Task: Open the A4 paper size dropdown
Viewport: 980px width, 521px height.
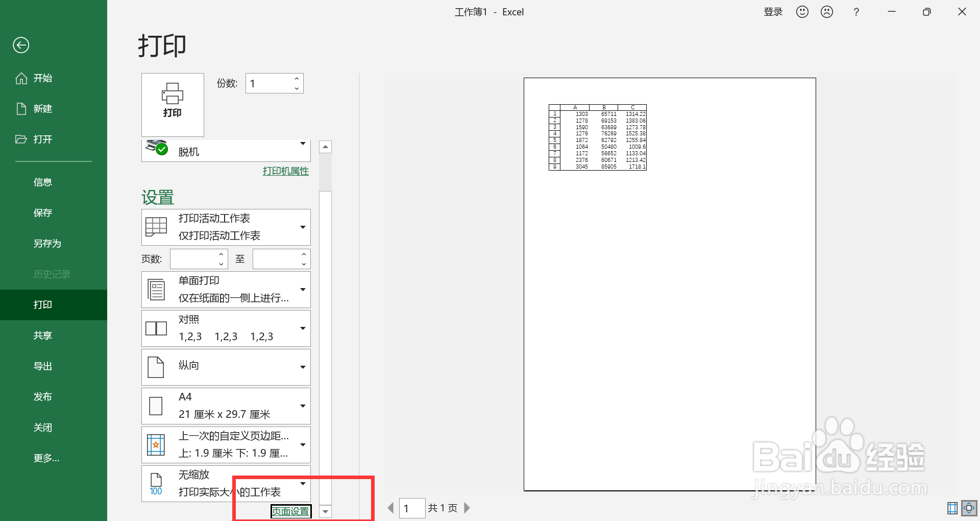Action: [226, 406]
